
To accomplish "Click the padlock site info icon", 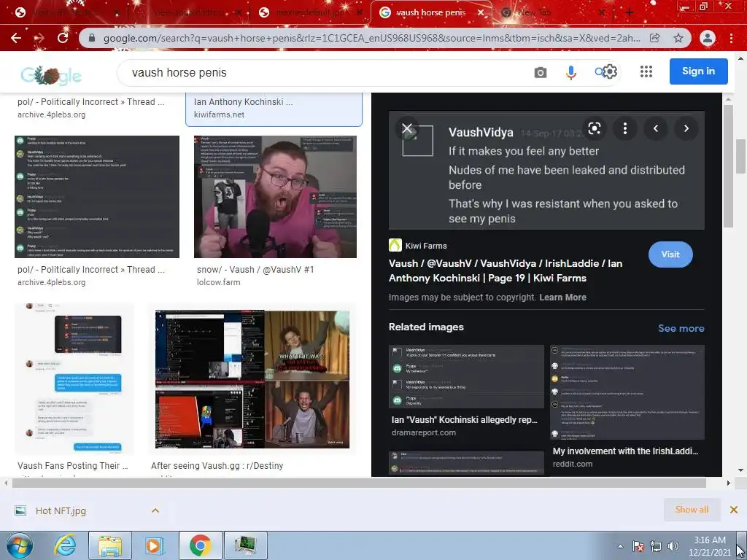I will pos(93,38).
